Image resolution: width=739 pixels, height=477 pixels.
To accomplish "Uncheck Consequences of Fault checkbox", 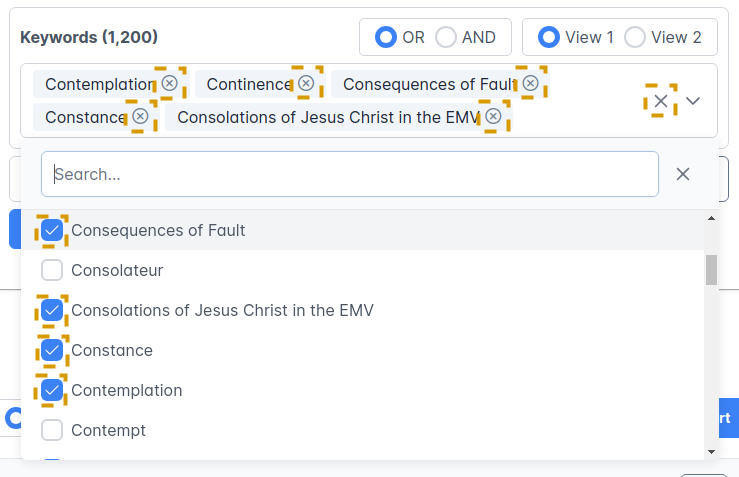I will pos(52,230).
